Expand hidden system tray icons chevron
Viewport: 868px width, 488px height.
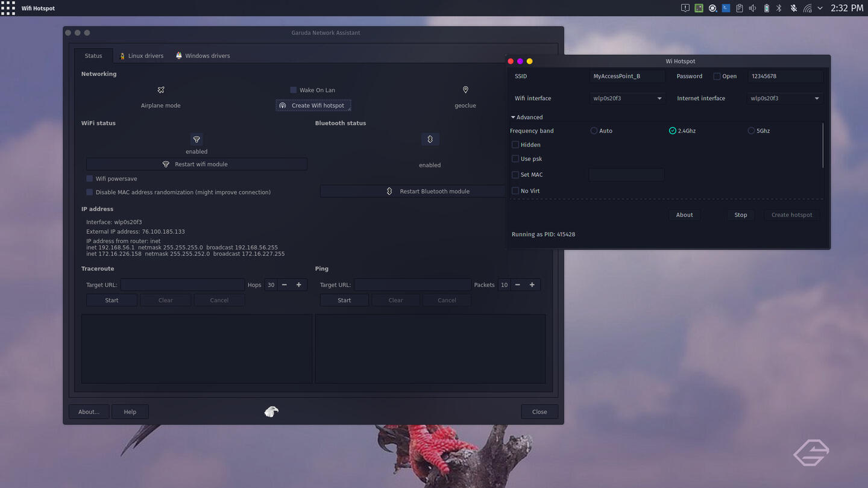[820, 8]
